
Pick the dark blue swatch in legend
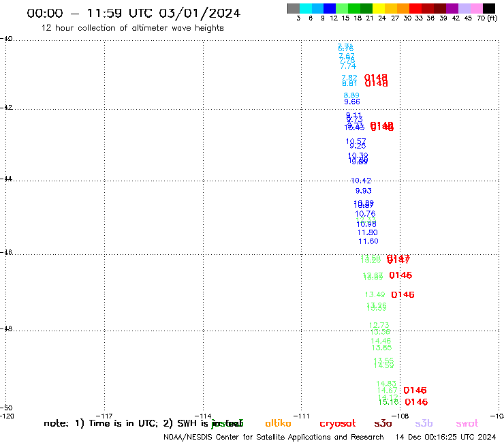[330, 8]
